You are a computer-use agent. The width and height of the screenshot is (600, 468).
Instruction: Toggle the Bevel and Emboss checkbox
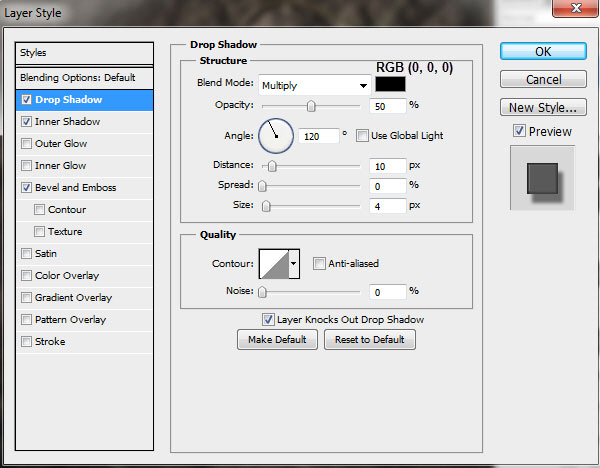click(x=26, y=188)
